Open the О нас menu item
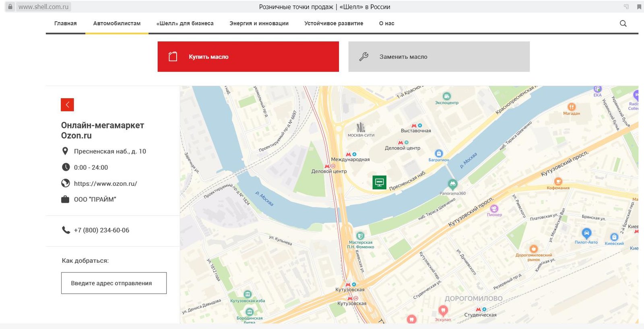 (x=386, y=23)
